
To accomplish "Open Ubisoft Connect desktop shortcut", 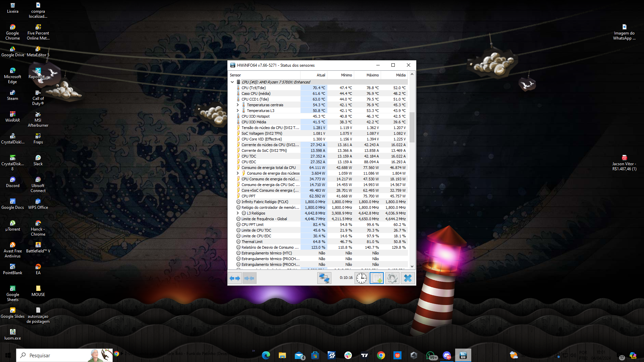I will click(38, 185).
